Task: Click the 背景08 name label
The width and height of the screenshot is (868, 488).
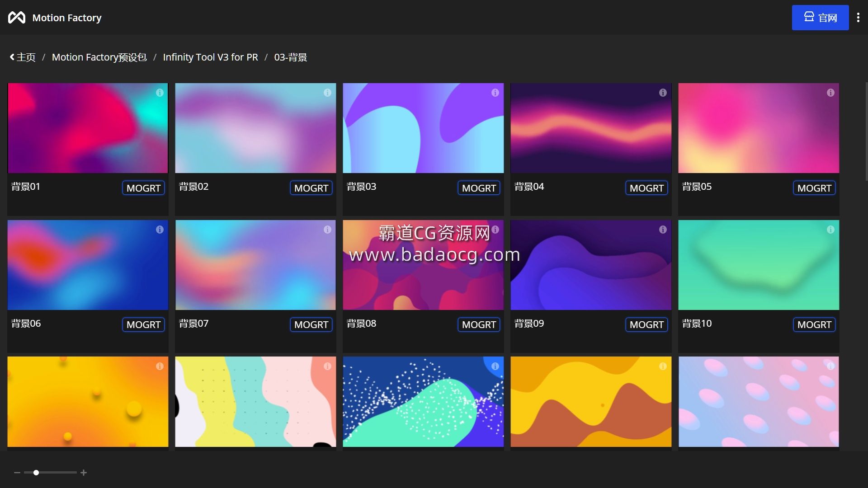Action: pyautogui.click(x=361, y=324)
